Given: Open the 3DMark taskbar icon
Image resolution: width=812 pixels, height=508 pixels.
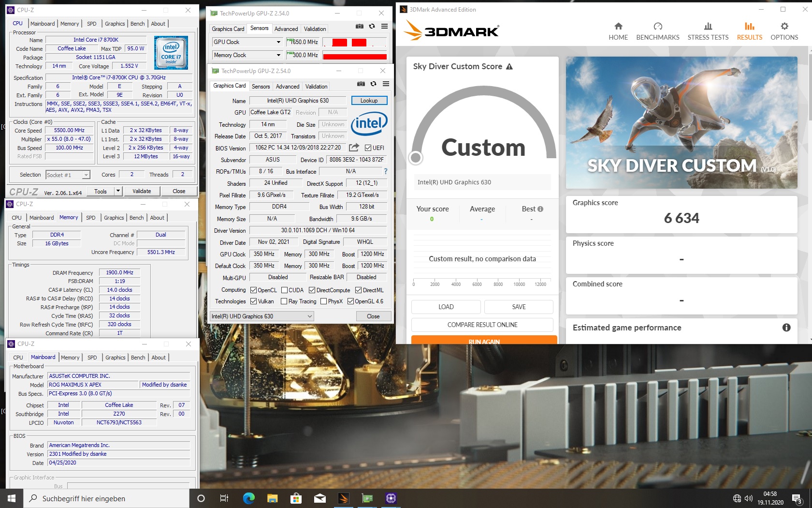Looking at the screenshot, I should point(343,498).
